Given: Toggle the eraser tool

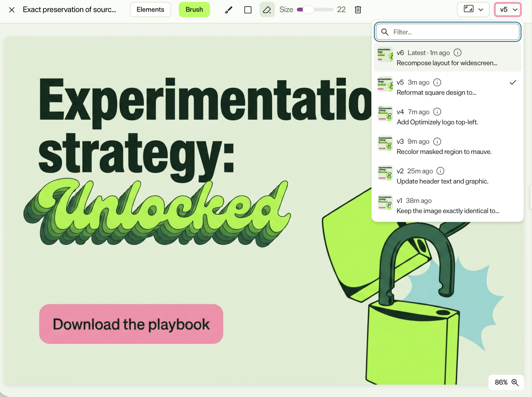Looking at the screenshot, I should point(267,10).
